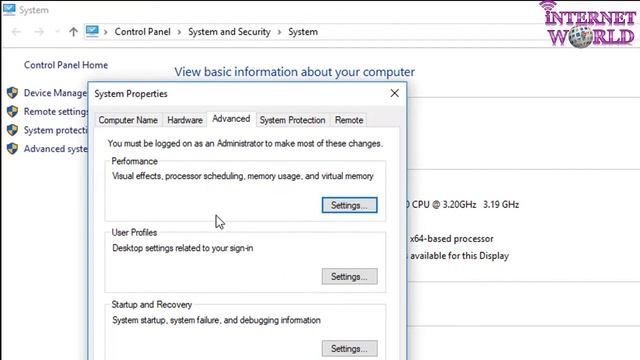Click 'You must be logged on as an Administrator' text
640x360 pixels.
tap(245, 144)
